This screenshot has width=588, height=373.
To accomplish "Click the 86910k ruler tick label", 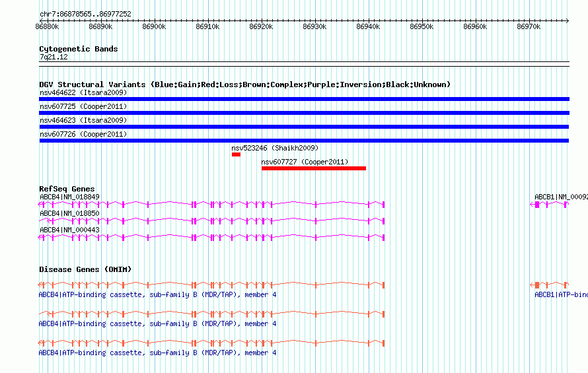I will point(207,26).
